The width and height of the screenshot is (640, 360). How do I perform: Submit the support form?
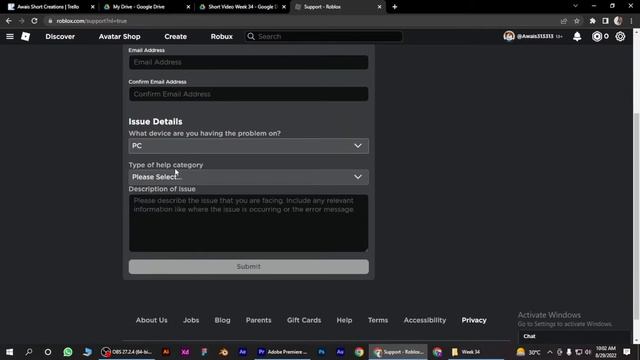click(x=249, y=267)
